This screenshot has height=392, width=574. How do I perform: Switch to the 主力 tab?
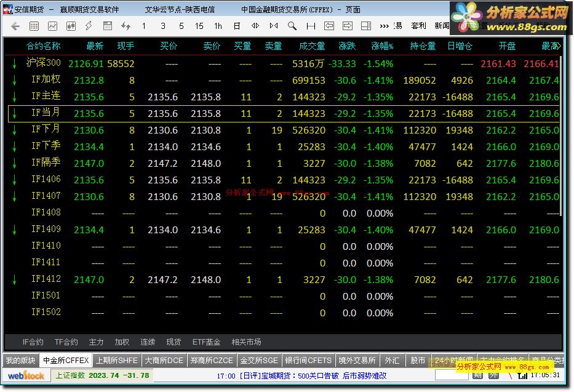click(x=96, y=342)
